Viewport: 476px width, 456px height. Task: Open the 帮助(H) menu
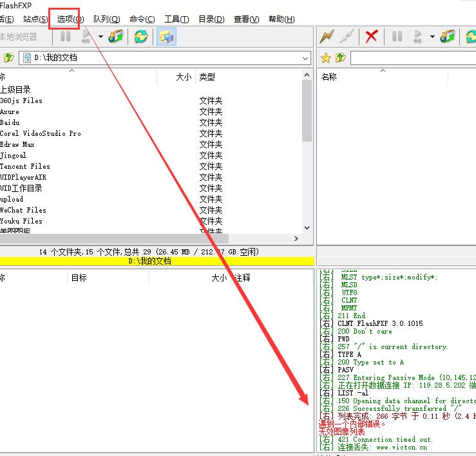[281, 19]
